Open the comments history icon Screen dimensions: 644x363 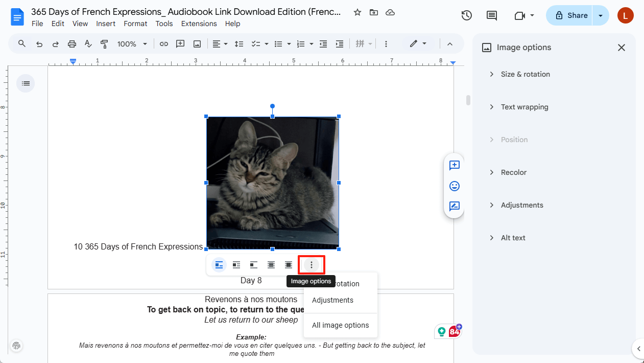(x=492, y=15)
